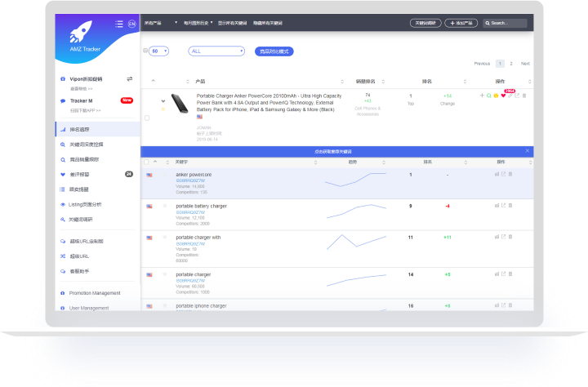
Task: Open Promotion Management in sidebar
Action: (95, 292)
